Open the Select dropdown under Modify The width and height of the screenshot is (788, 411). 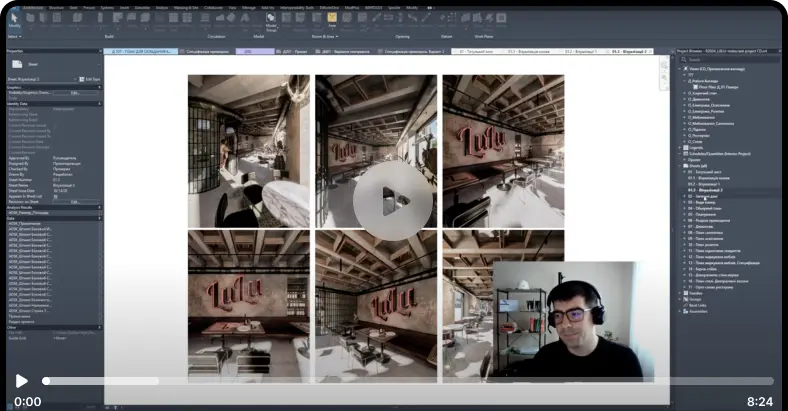click(14, 37)
